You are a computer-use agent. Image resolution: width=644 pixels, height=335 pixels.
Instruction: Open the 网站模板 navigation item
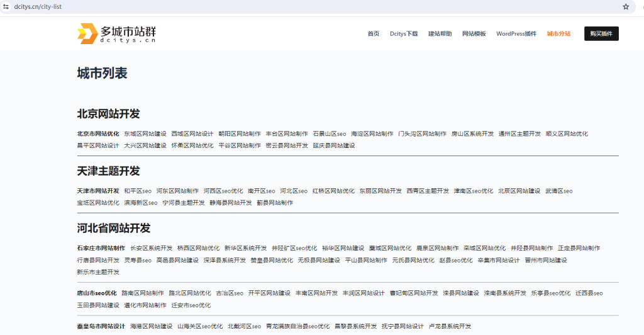[x=474, y=34]
